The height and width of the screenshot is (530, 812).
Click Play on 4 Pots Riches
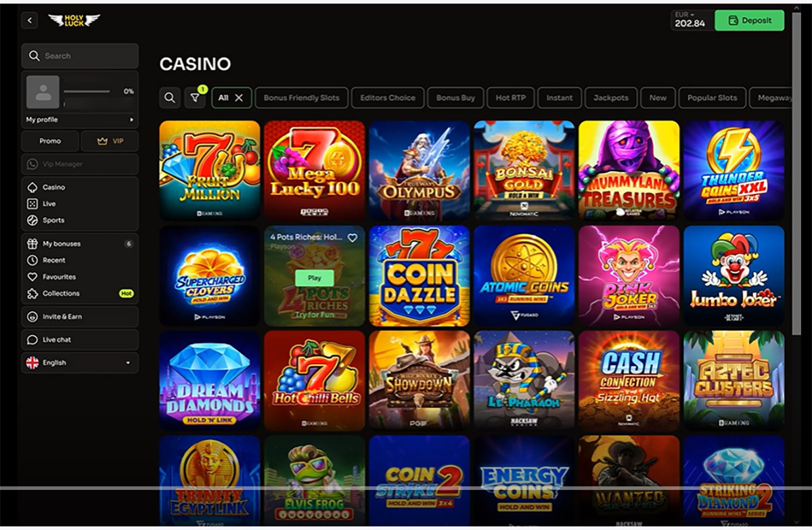point(315,278)
